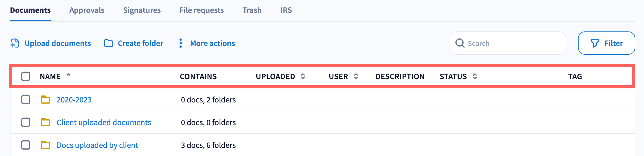Open the Signatures tab
The width and height of the screenshot is (644, 156).
pos(142,10)
